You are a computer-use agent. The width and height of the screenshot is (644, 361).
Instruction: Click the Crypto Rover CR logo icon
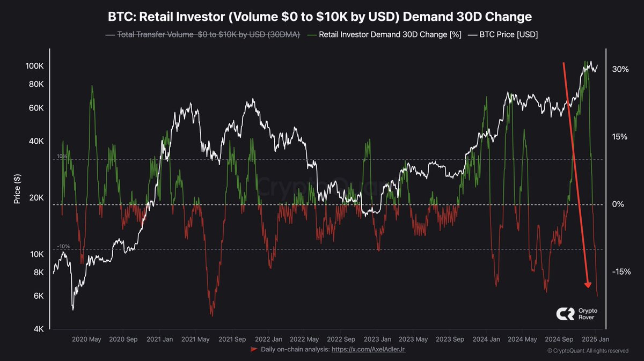coord(565,314)
